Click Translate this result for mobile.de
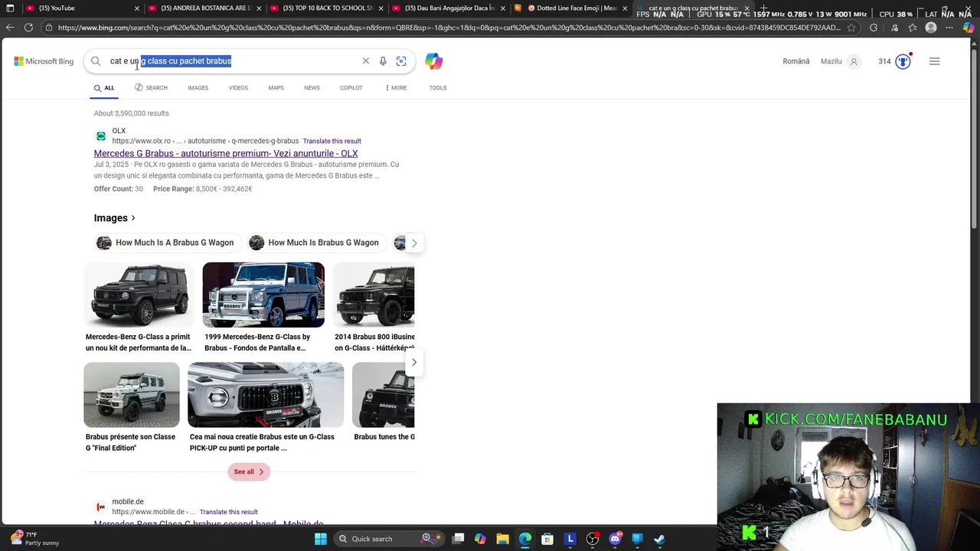The image size is (980, 551). coord(228,512)
